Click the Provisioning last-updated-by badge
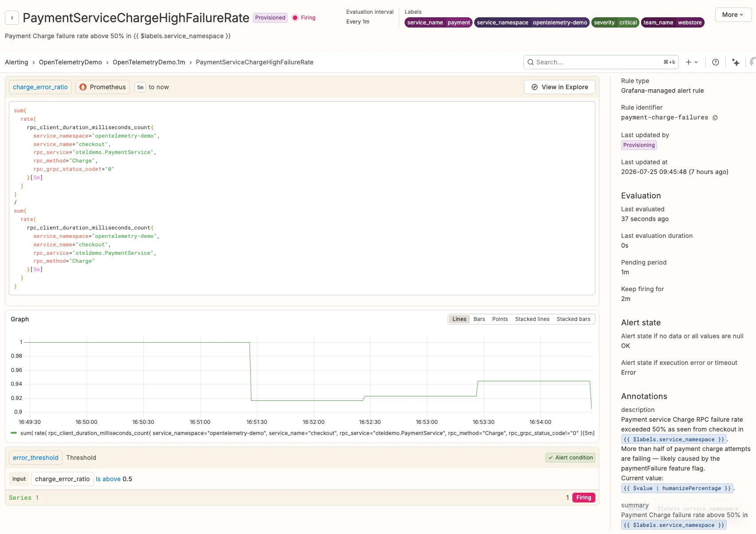756x534 pixels. point(639,145)
